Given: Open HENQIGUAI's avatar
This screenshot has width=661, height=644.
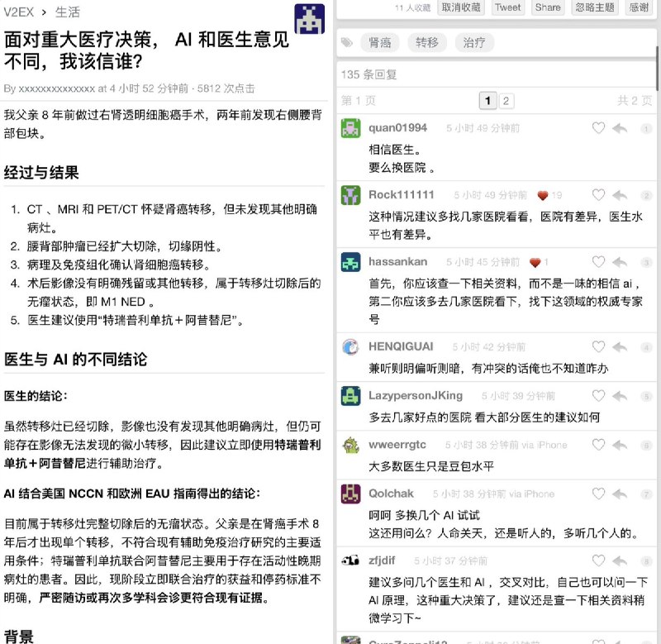Looking at the screenshot, I should click(350, 346).
